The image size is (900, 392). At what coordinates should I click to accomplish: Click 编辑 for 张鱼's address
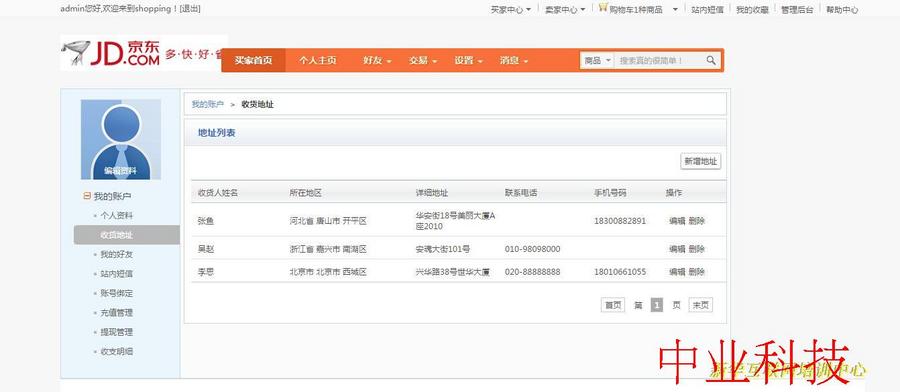coord(677,221)
